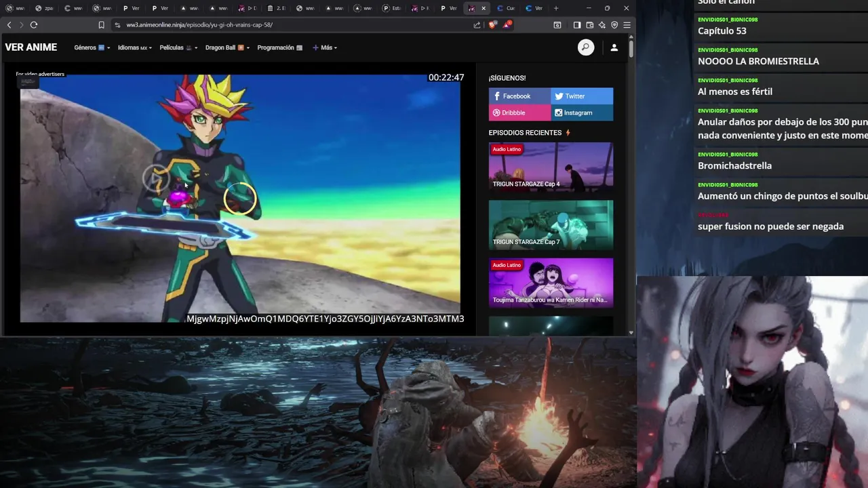Open the Programación menu link
This screenshot has height=488, width=868.
tap(280, 47)
